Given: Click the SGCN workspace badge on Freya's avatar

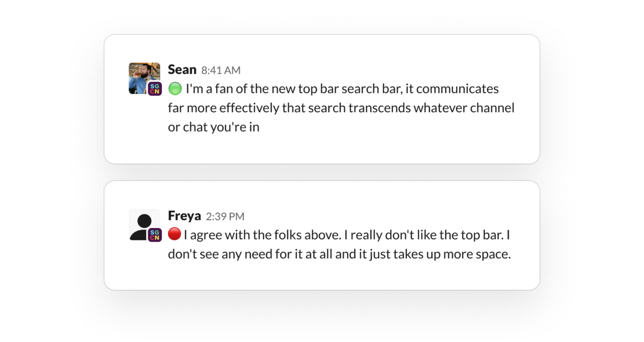Looking at the screenshot, I should click(155, 235).
